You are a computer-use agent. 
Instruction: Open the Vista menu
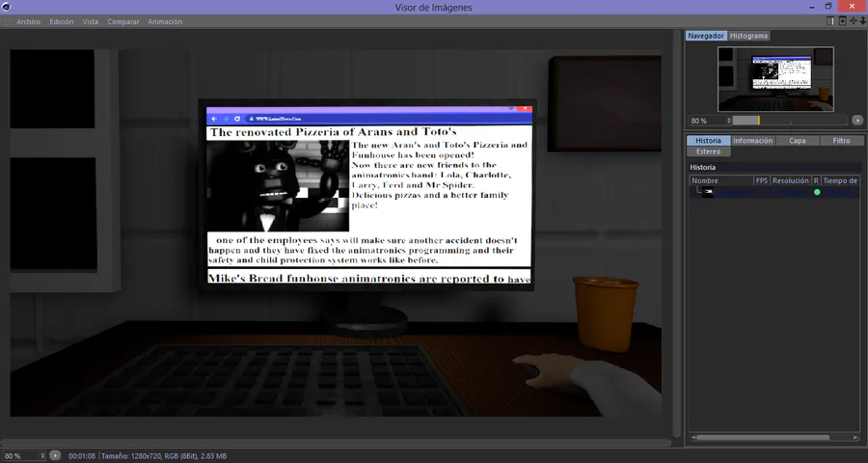[91, 21]
